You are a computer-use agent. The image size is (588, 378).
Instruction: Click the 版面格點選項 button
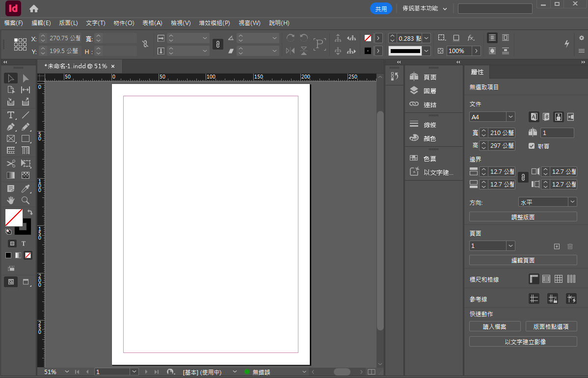click(551, 326)
